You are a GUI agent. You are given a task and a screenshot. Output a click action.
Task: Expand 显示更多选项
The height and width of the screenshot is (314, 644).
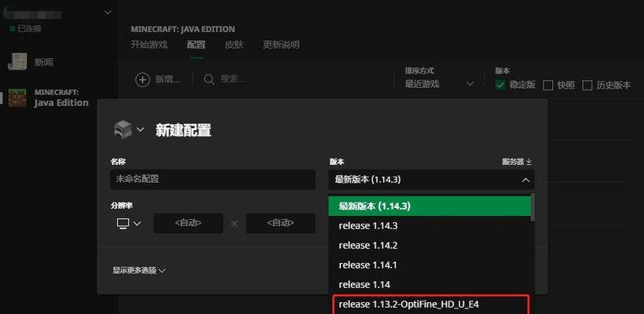pyautogui.click(x=139, y=271)
